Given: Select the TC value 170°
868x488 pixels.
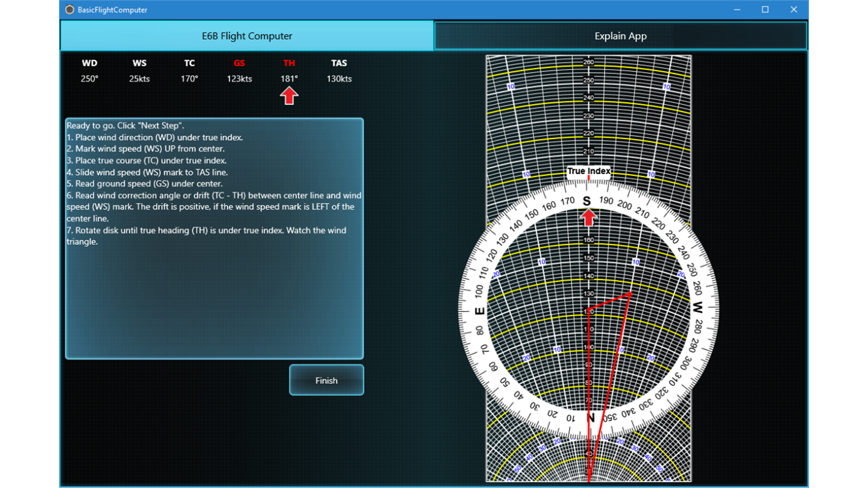Looking at the screenshot, I should [x=189, y=79].
